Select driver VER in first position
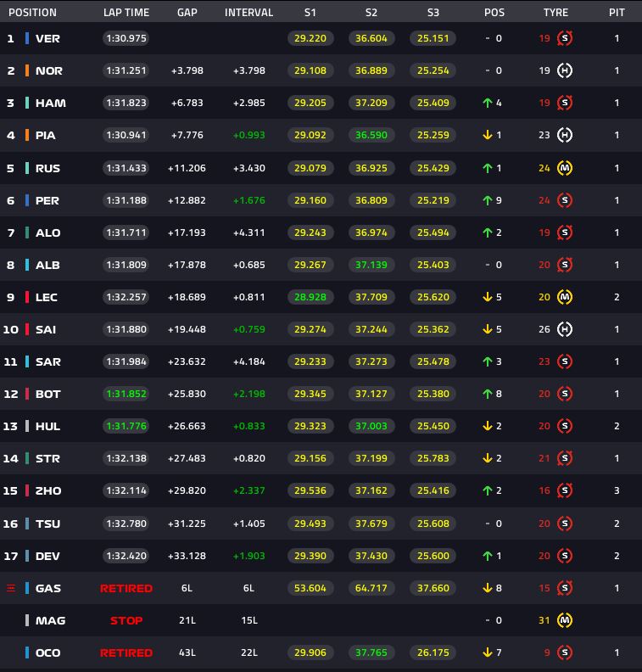Image resolution: width=642 pixels, height=672 pixels. click(x=47, y=38)
